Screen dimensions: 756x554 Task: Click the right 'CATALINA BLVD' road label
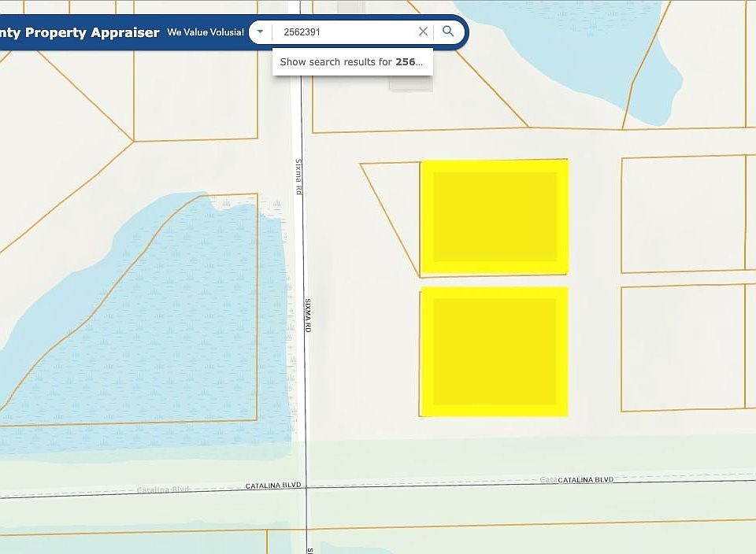pyautogui.click(x=585, y=479)
